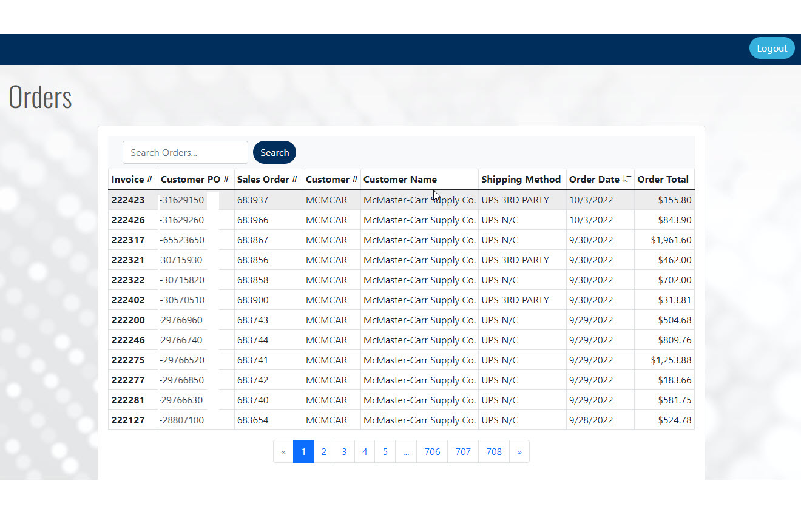Navigate to last page 708
Viewport: 801px width, 532px height.
coord(494,451)
